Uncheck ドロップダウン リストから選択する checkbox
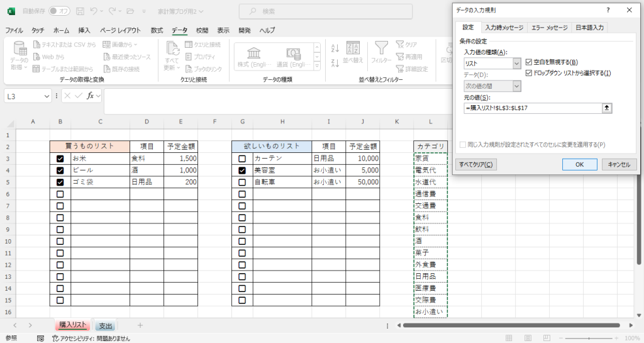The height and width of the screenshot is (343, 644). pos(528,73)
